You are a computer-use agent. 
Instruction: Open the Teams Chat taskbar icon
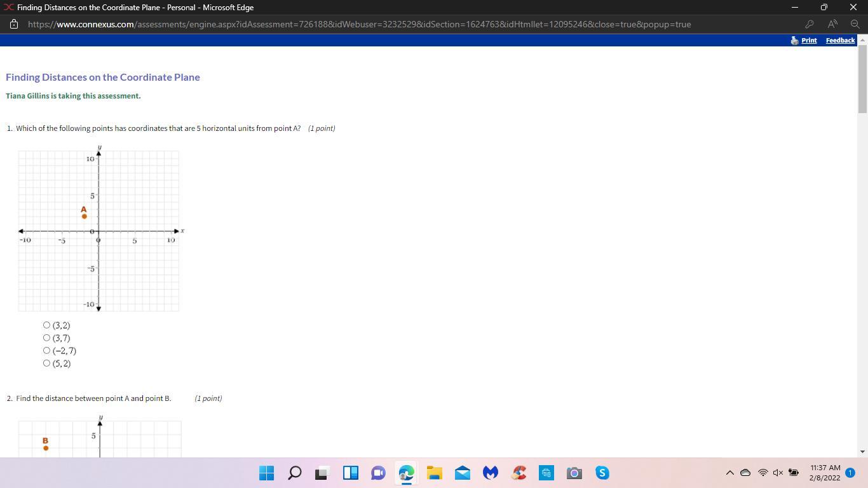click(x=378, y=473)
